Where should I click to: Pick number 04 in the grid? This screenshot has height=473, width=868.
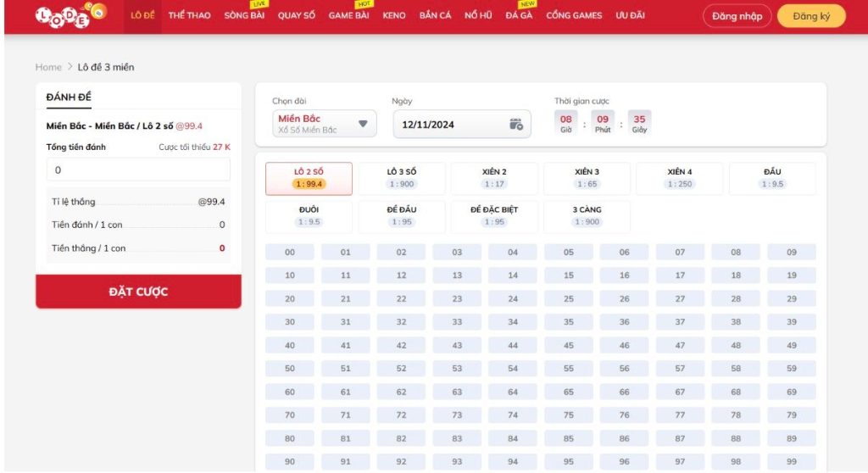point(513,252)
